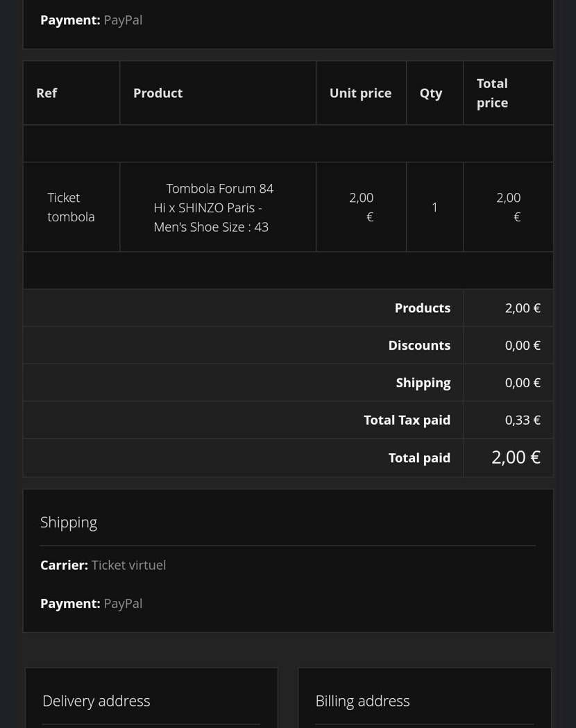Select the Shipping label in the totals
576x728 pixels.
(x=423, y=383)
